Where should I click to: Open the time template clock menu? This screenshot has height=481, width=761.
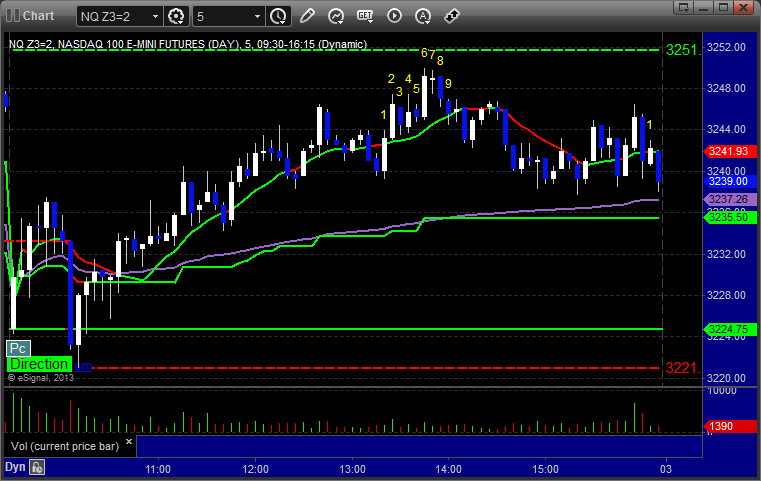tap(278, 17)
